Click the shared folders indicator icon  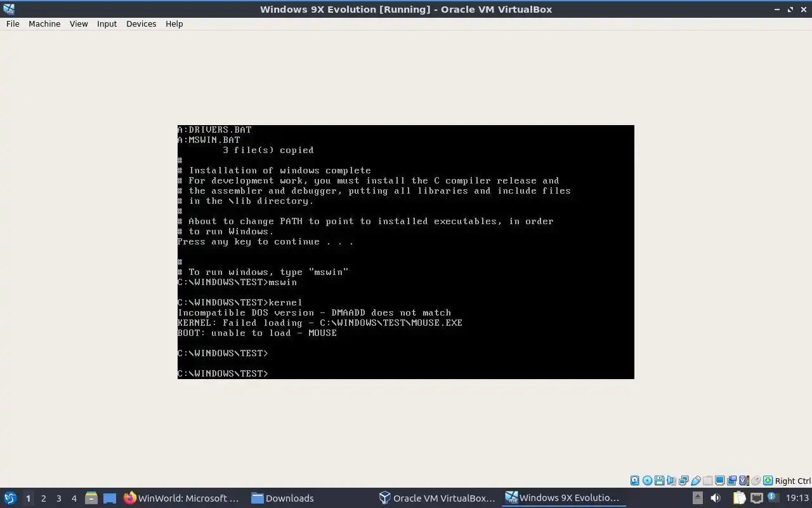707,481
